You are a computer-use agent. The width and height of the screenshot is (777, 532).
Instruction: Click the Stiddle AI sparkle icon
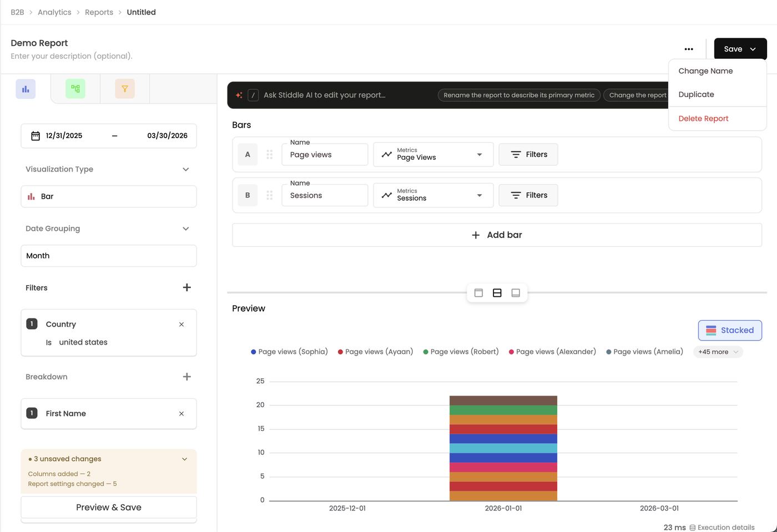click(x=239, y=95)
